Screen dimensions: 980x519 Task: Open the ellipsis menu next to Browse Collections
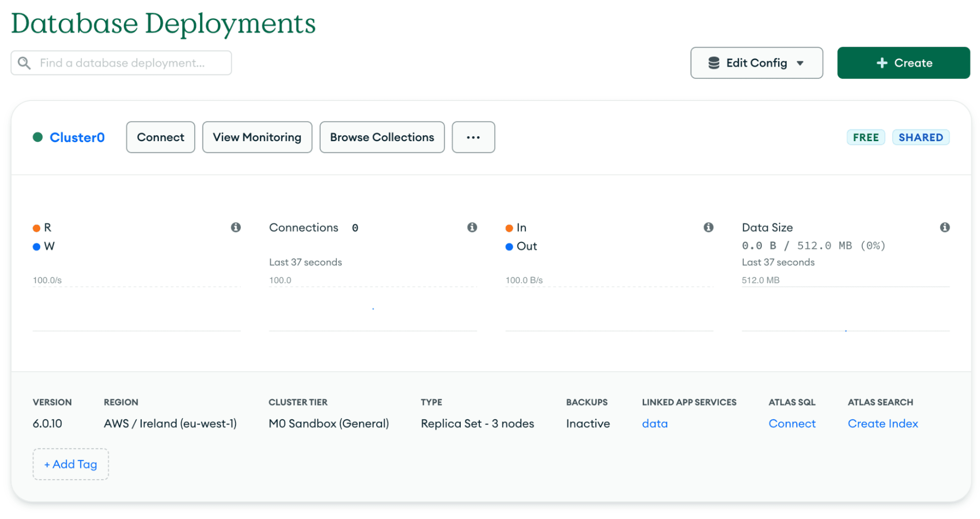click(x=473, y=137)
